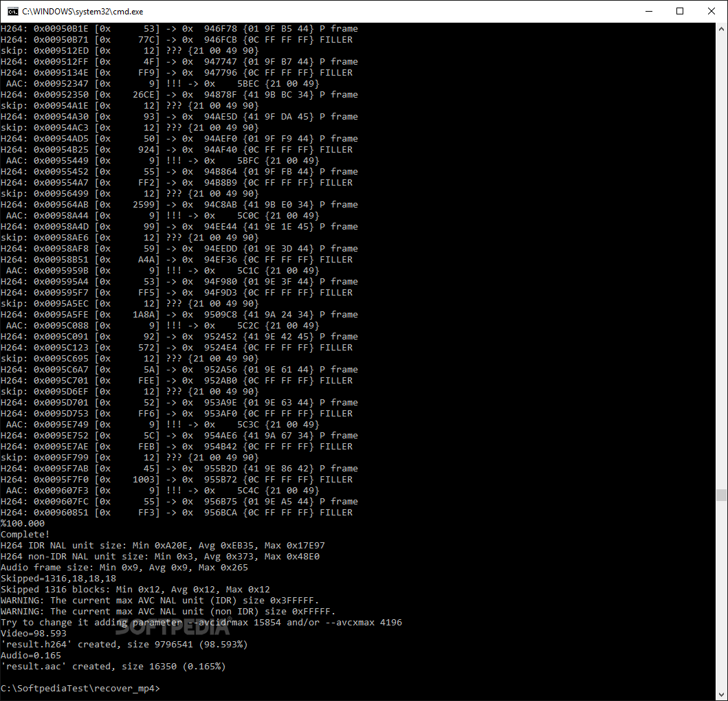Click the H264 line at 0x0095D701
The width and height of the screenshot is (728, 701).
[179, 403]
